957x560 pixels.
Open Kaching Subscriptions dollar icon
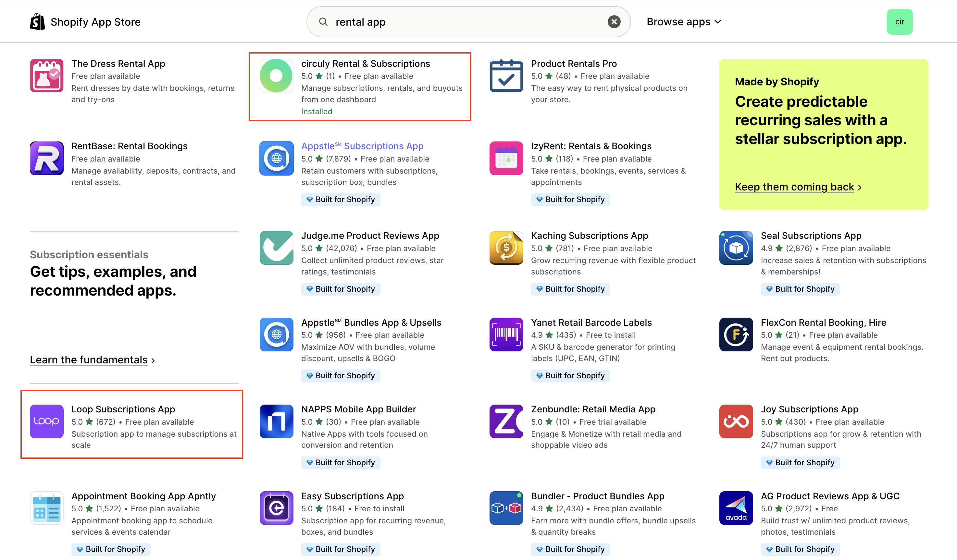click(x=506, y=248)
